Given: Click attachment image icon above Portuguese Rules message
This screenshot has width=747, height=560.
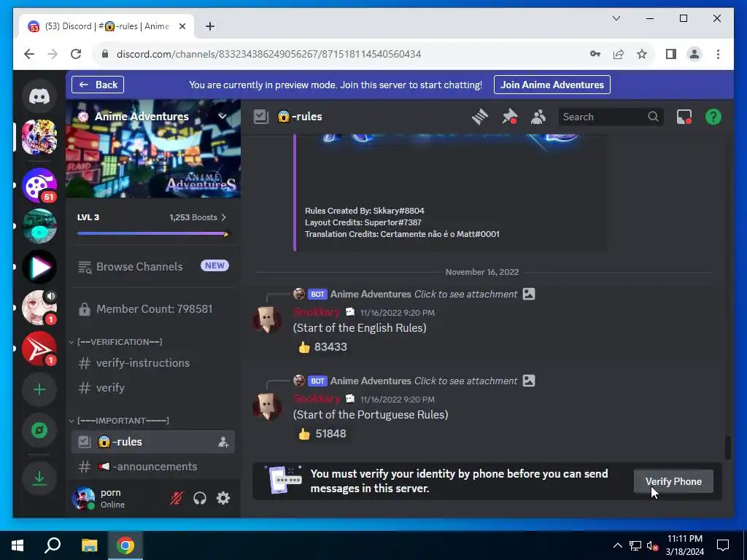Looking at the screenshot, I should coord(529,381).
